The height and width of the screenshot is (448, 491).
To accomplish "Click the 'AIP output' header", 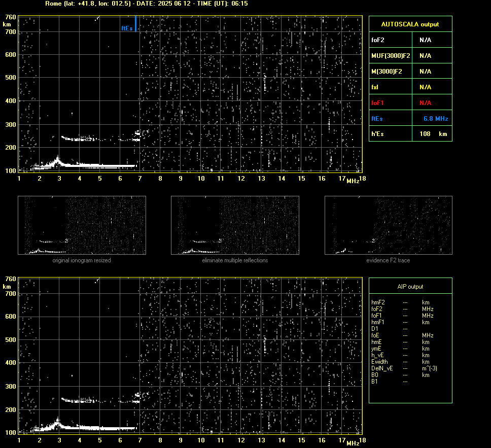I will [x=410, y=287].
